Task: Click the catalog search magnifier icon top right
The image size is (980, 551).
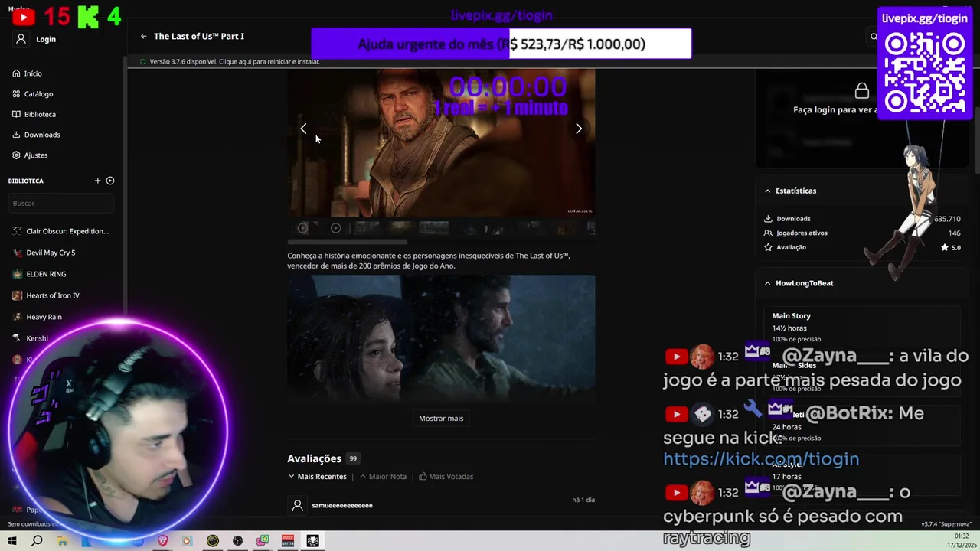Action: coord(874,37)
